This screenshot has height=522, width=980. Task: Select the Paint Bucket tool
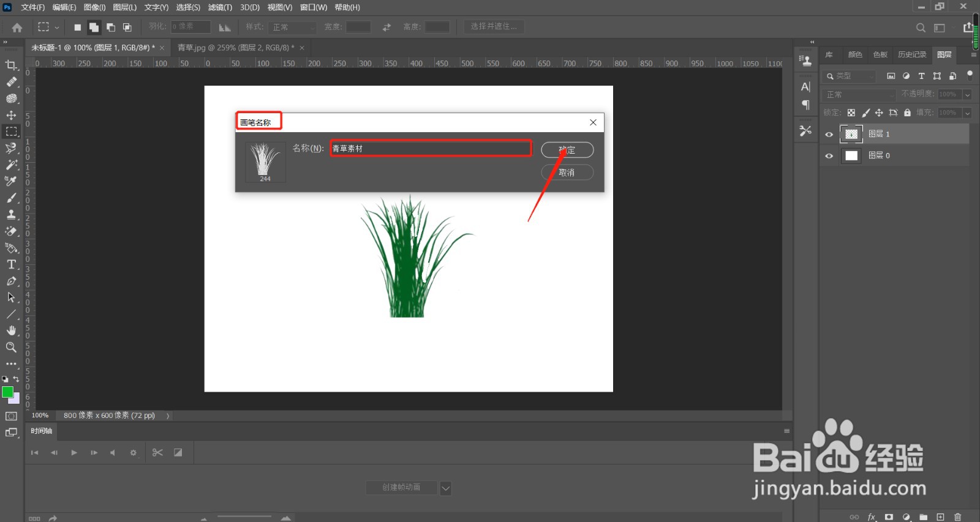11,248
